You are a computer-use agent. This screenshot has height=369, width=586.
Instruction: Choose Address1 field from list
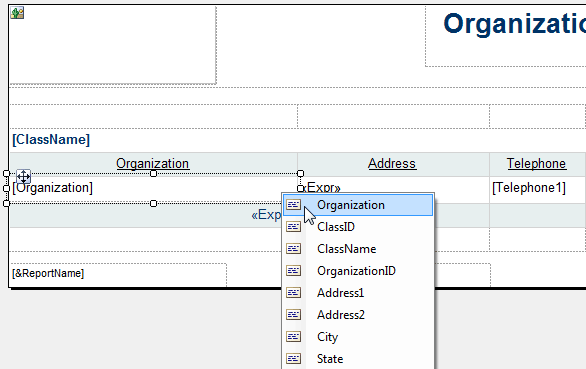[358, 293]
